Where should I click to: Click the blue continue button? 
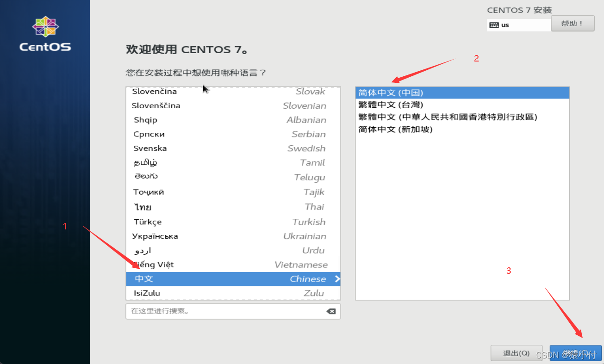point(576,353)
